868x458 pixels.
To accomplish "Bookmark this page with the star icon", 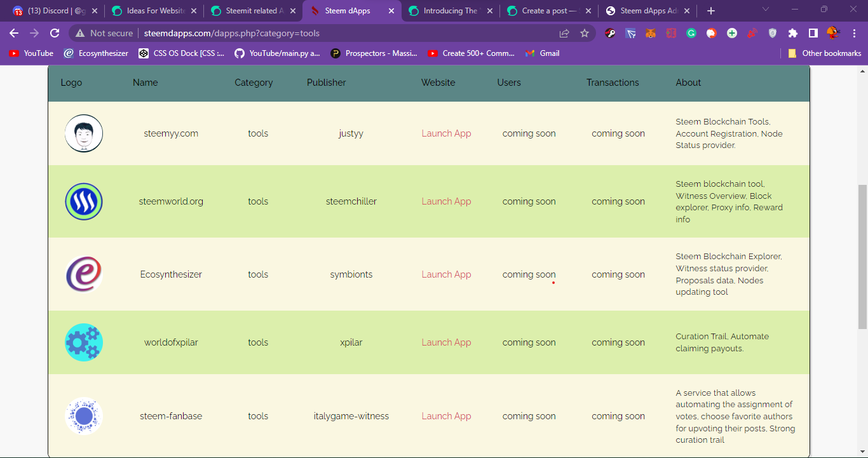I will pyautogui.click(x=585, y=33).
